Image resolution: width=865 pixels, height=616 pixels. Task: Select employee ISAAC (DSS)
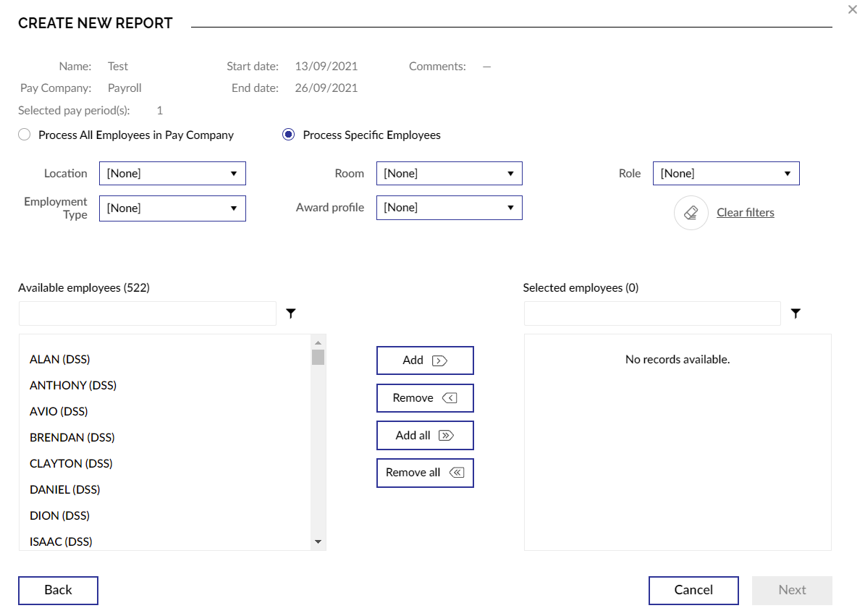61,541
